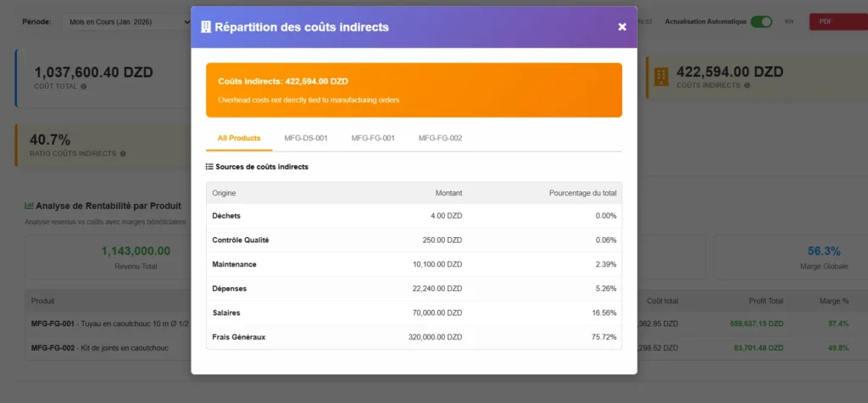Click the 83,701.48 DZD profit value
868x403 pixels.
pyautogui.click(x=759, y=348)
